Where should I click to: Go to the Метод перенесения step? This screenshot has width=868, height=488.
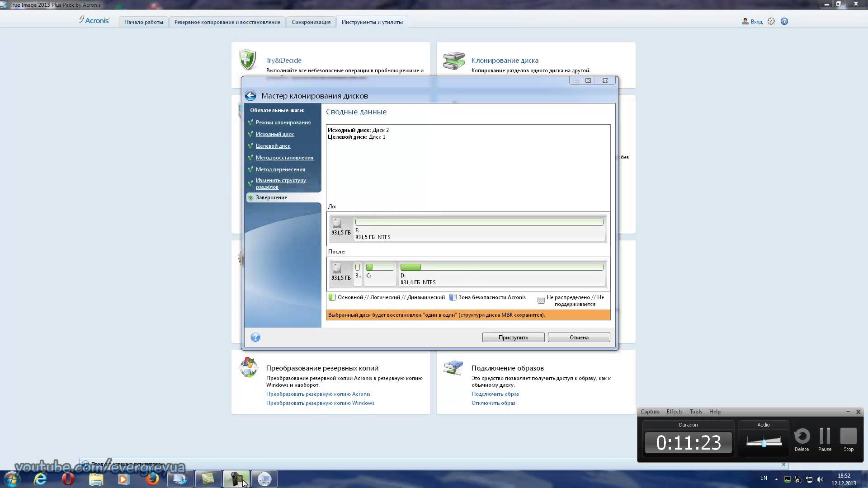[280, 169]
